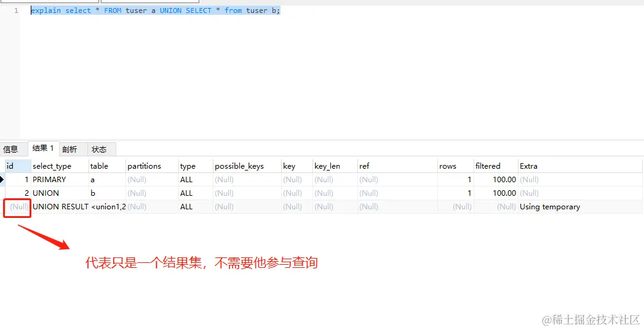Viewport: 644px width, 330px height.
Task: Select table cell 'b' in UNION row
Action: click(x=107, y=193)
